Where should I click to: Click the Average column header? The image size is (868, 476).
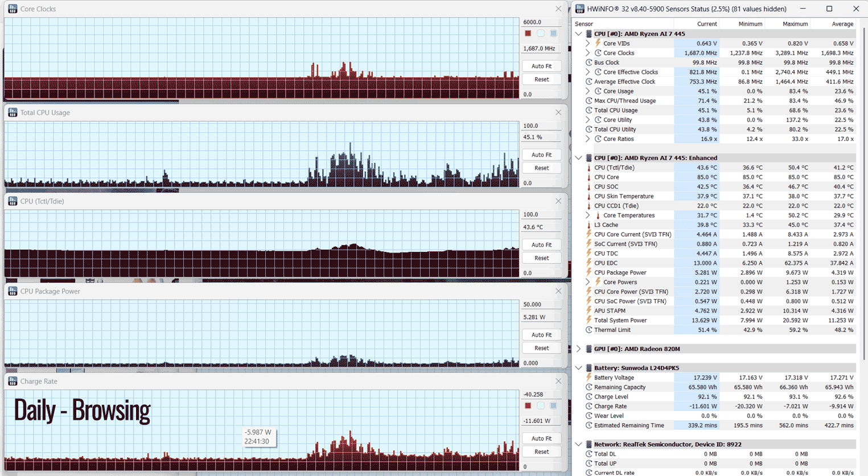coord(842,24)
